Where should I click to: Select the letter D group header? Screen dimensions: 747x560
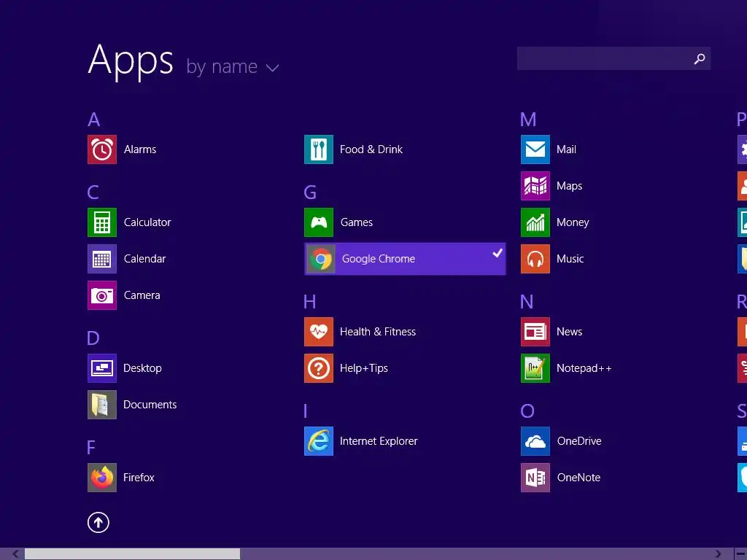pyautogui.click(x=93, y=338)
